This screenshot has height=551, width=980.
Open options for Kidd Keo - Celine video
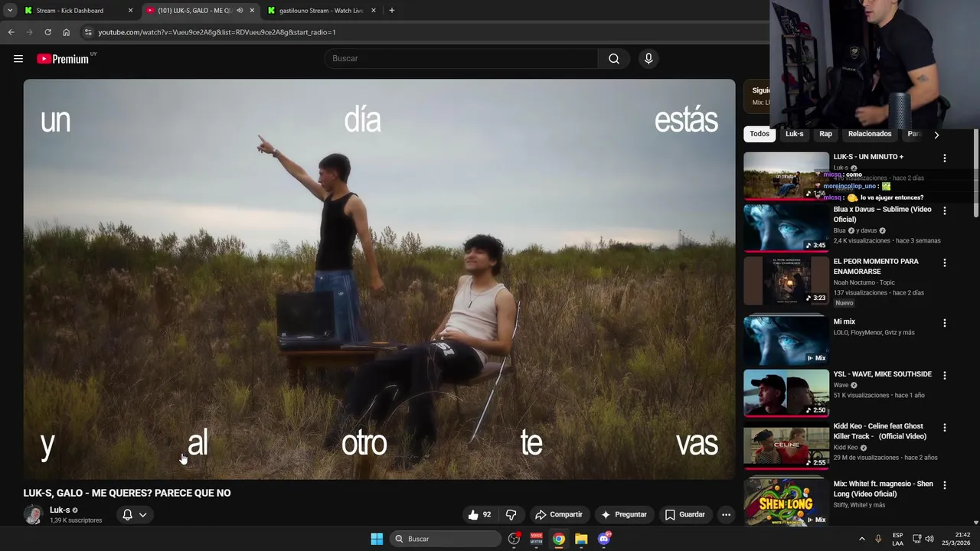(944, 427)
